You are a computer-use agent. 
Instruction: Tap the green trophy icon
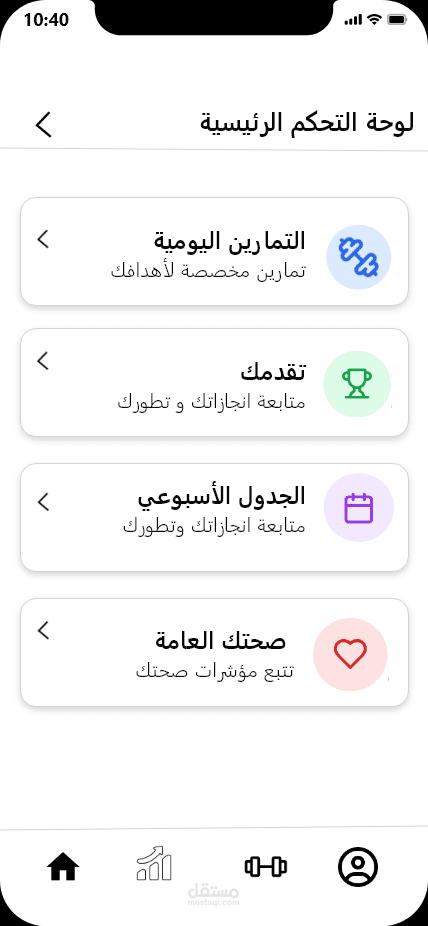[357, 383]
